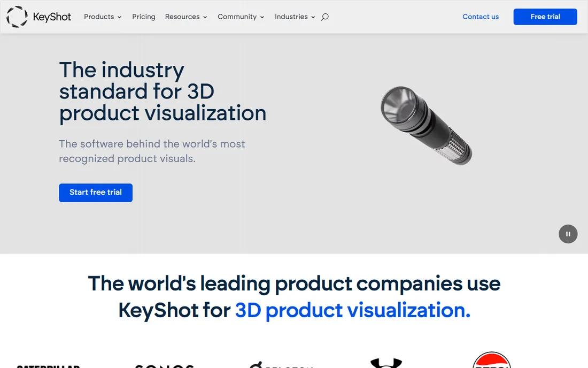Viewport: 588px width, 368px height.
Task: Click the 'The industry standard for 3D' headline
Action: coord(136,81)
